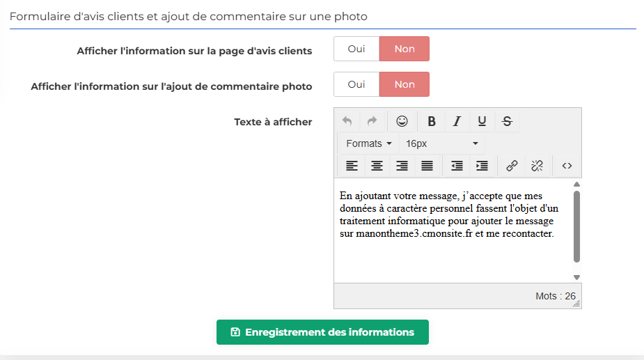This screenshot has height=360, width=644.
Task: Center align the text
Action: (377, 166)
